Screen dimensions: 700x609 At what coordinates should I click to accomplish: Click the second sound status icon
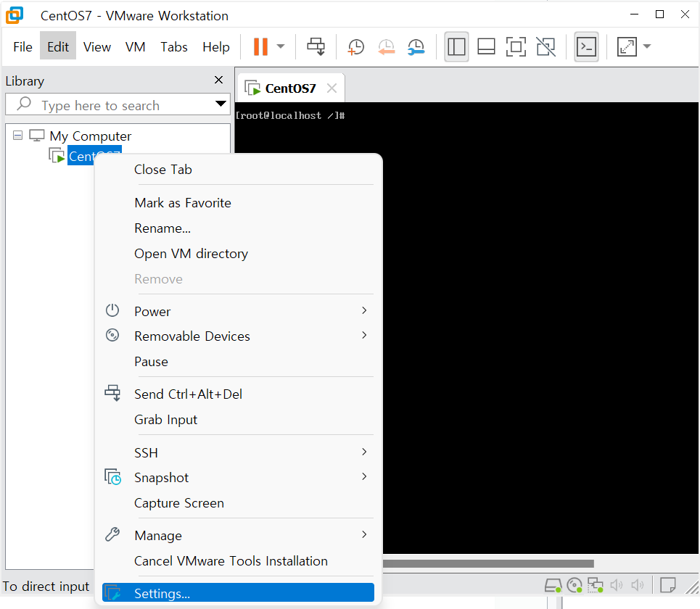pyautogui.click(x=637, y=585)
